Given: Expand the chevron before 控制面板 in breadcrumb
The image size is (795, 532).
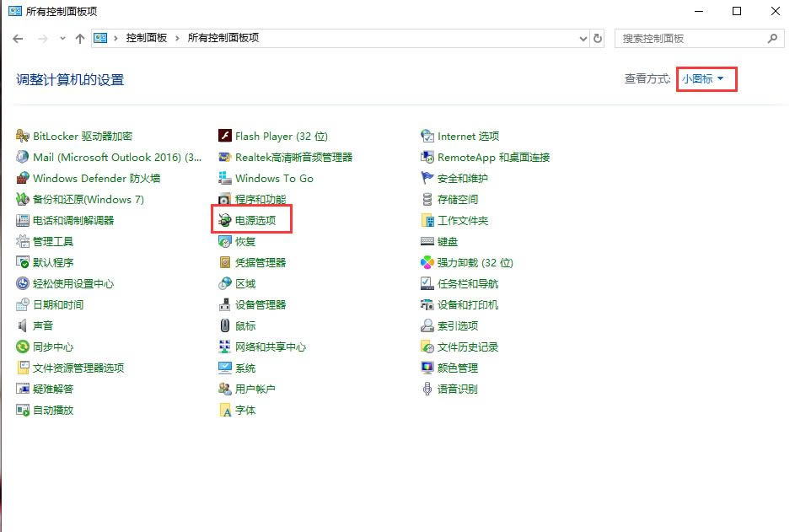Looking at the screenshot, I should [116, 38].
